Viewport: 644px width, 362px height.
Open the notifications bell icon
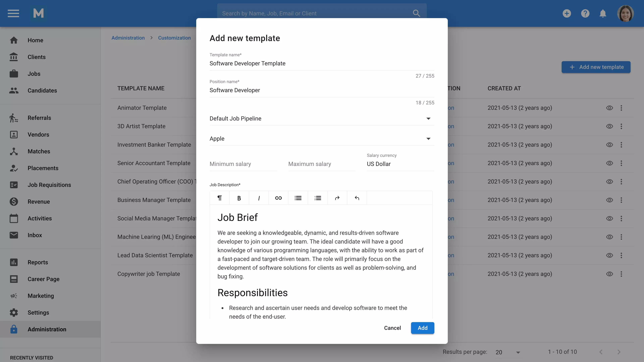[603, 13]
